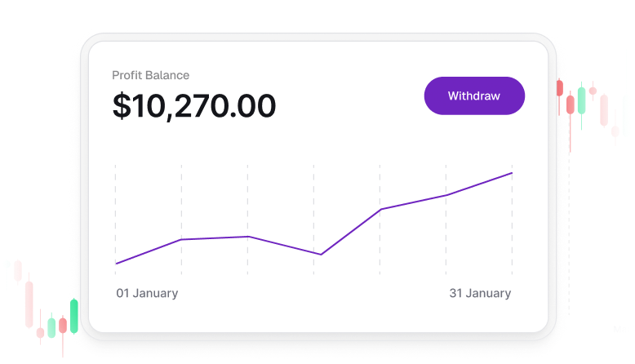
Task: Click the line chart point on the second gridline
Action: pyautogui.click(x=181, y=239)
